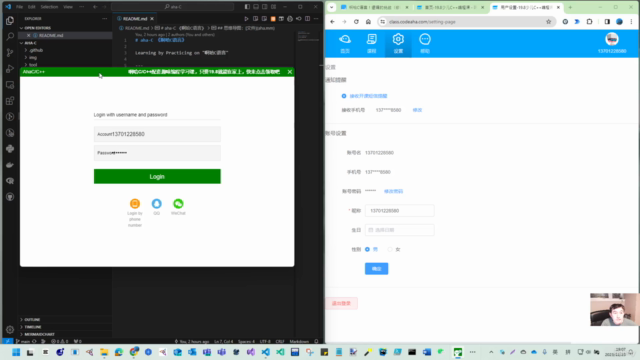This screenshot has width=640, height=360.
Task: Toggle VS Code primary sidebar layout icon
Action: (x=247, y=7)
